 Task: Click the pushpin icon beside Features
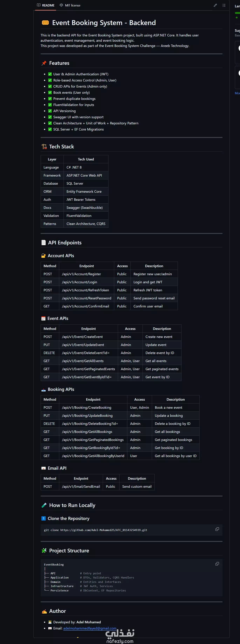click(44, 63)
